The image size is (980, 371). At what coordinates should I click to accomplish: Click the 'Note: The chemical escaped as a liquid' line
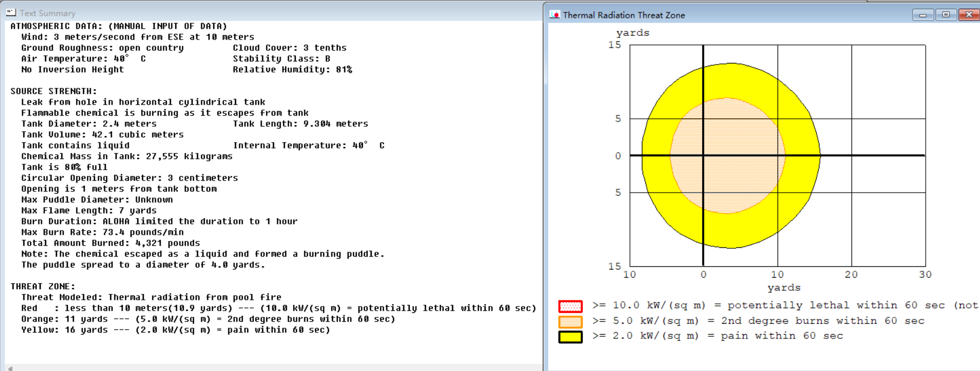[x=203, y=254]
